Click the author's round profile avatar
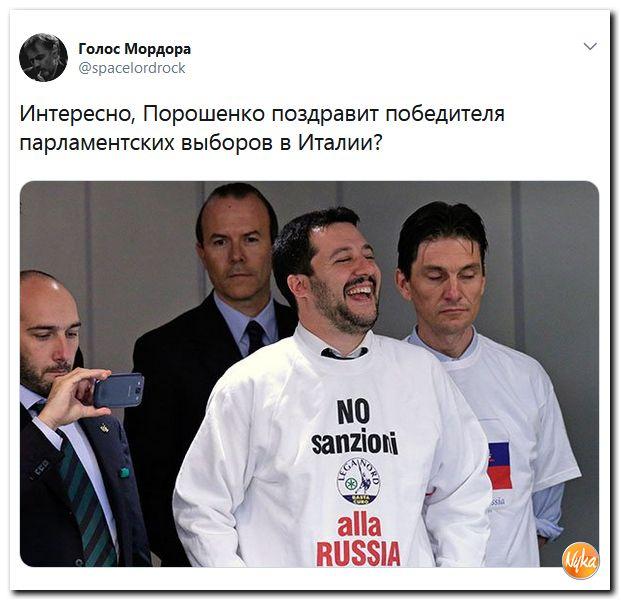This screenshot has width=621, height=601. point(44,58)
